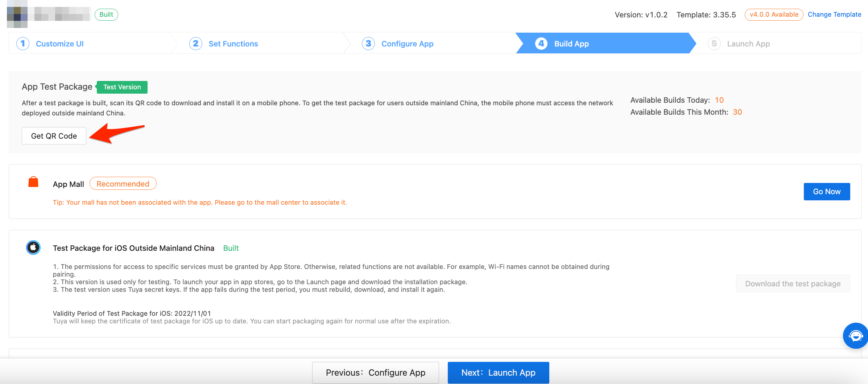The image size is (868, 384).
Task: Select the Set Functions step
Action: [233, 44]
